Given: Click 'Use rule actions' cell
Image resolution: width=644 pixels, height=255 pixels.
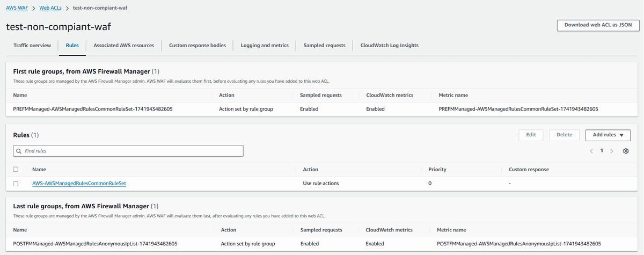Looking at the screenshot, I should (321, 184).
